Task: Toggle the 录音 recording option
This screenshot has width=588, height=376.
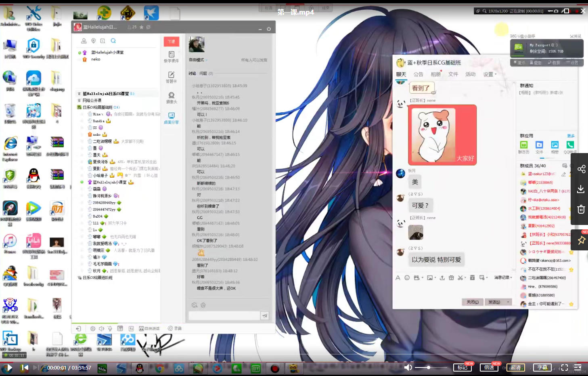Action: point(175,328)
